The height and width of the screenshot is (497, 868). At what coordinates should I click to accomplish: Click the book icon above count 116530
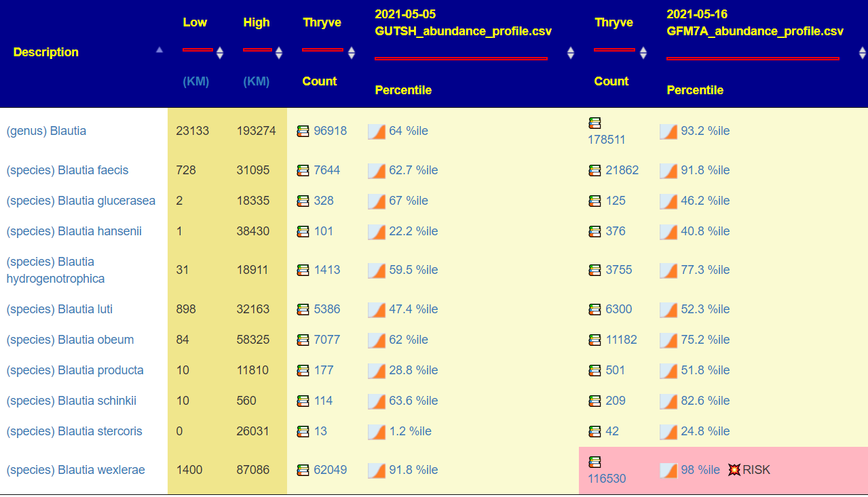[x=595, y=462]
